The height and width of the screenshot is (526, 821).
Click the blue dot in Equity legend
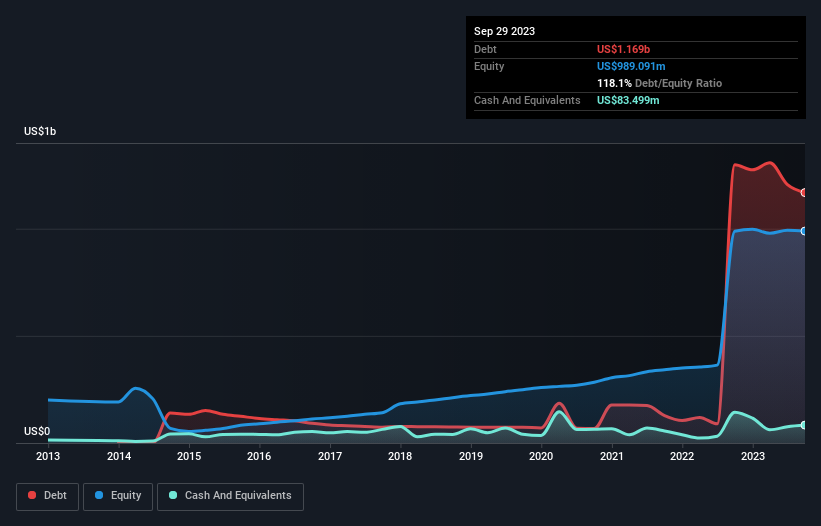coord(98,495)
